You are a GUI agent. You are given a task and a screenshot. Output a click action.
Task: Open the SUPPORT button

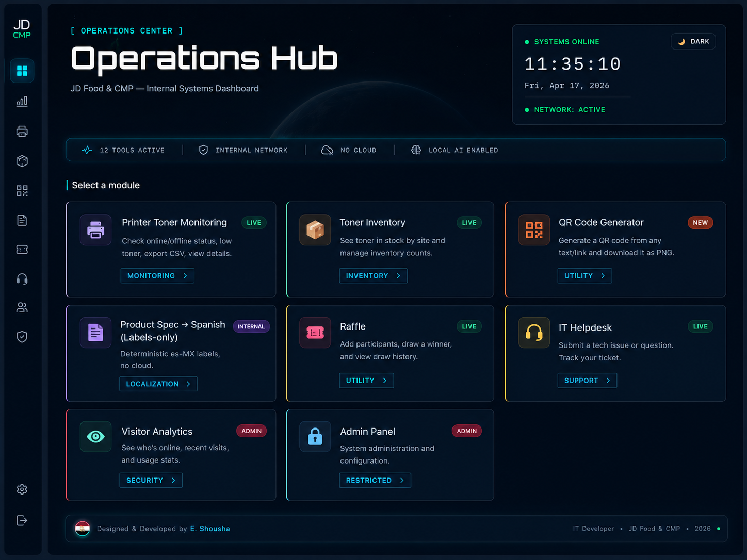click(x=587, y=381)
